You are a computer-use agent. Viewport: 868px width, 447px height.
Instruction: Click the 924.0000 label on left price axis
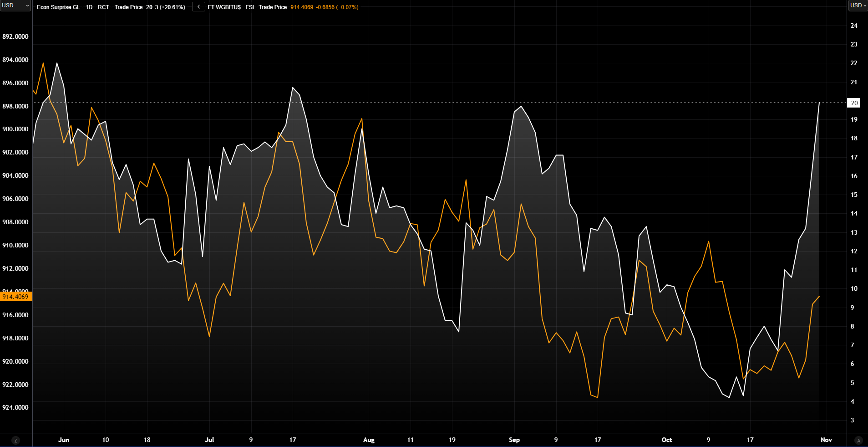[15, 407]
